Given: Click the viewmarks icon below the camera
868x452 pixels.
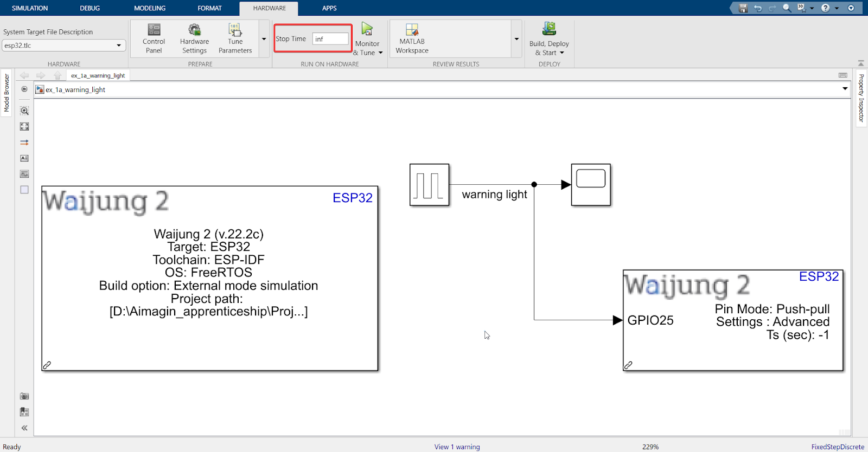Looking at the screenshot, I should tap(24, 412).
